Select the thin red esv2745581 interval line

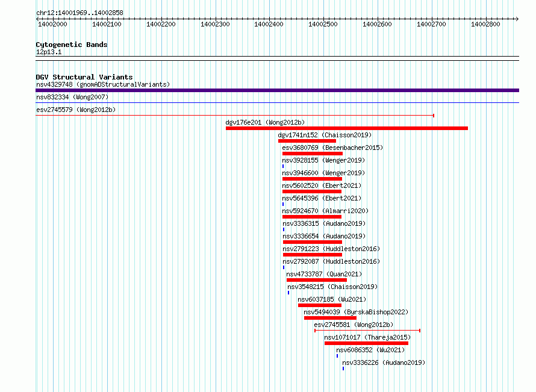pyautogui.click(x=367, y=331)
